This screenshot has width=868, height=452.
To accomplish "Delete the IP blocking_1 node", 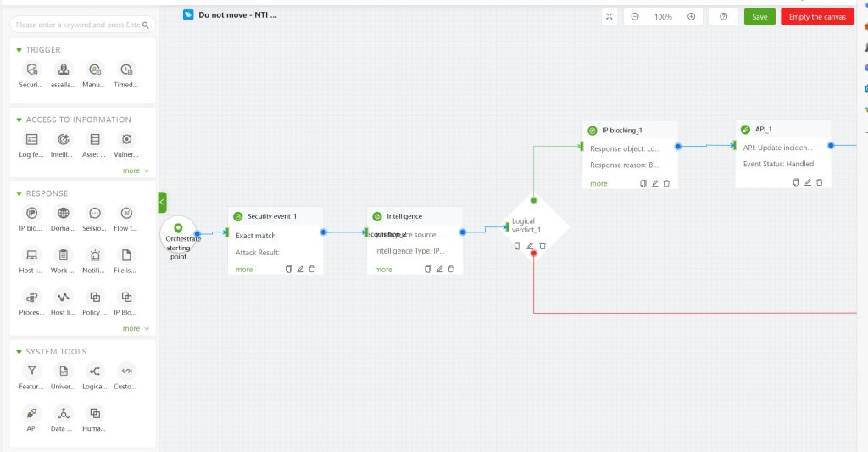I will pos(666,183).
